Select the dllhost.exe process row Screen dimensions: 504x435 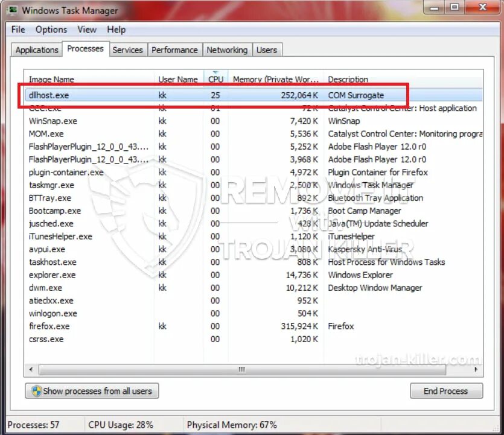(254, 95)
